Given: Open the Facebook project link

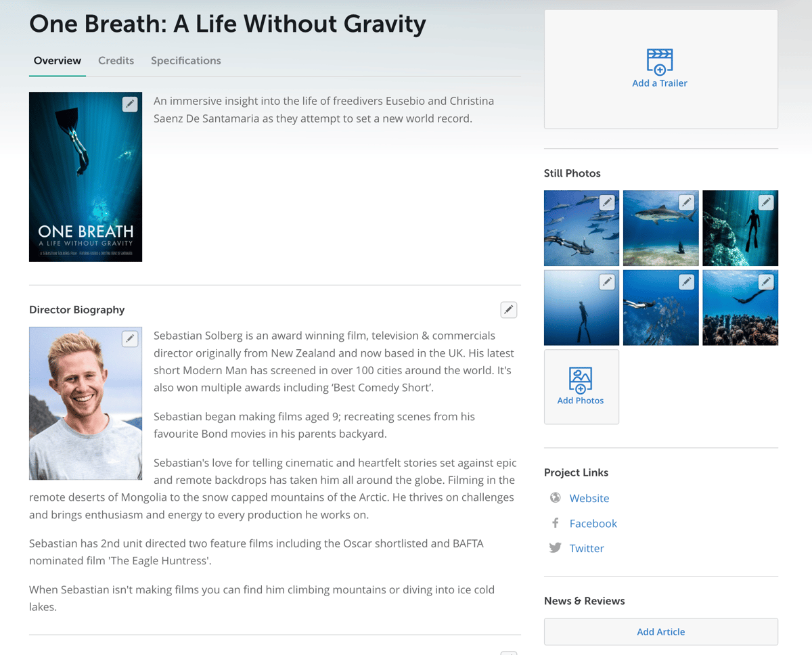Looking at the screenshot, I should coord(593,523).
